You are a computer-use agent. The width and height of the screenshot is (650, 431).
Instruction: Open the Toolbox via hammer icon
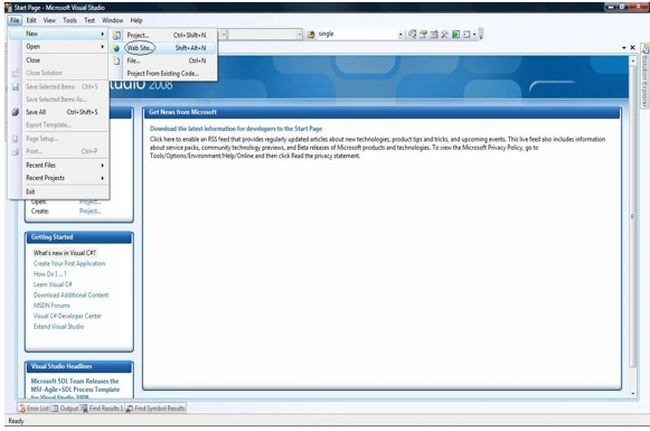445,34
